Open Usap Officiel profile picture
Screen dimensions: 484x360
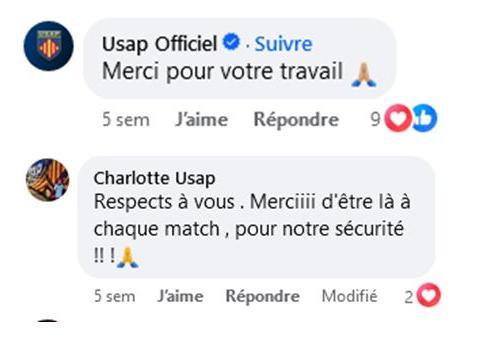click(49, 46)
